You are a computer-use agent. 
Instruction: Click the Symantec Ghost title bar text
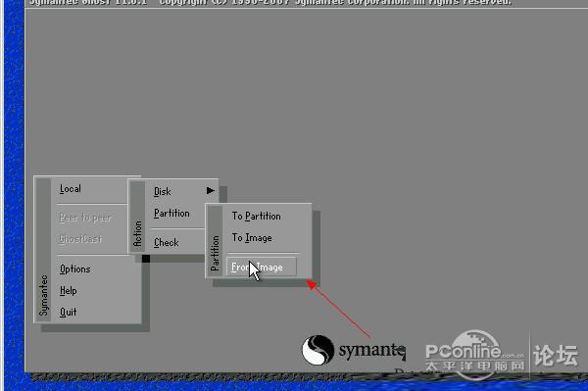(x=270, y=3)
